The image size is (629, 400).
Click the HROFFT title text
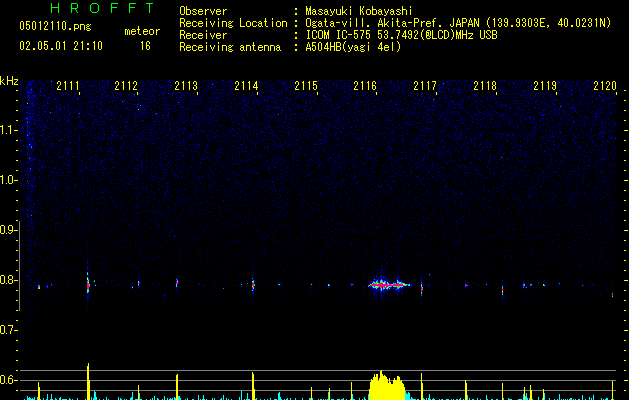(x=103, y=8)
